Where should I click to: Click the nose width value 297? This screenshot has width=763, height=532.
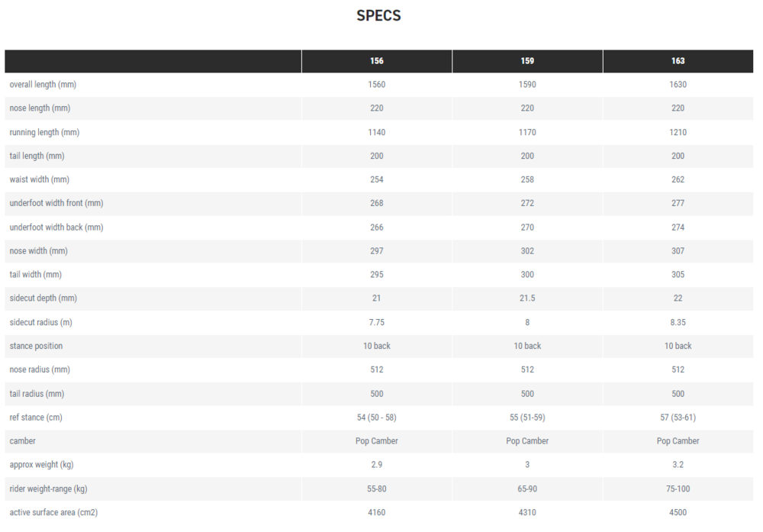tap(377, 251)
